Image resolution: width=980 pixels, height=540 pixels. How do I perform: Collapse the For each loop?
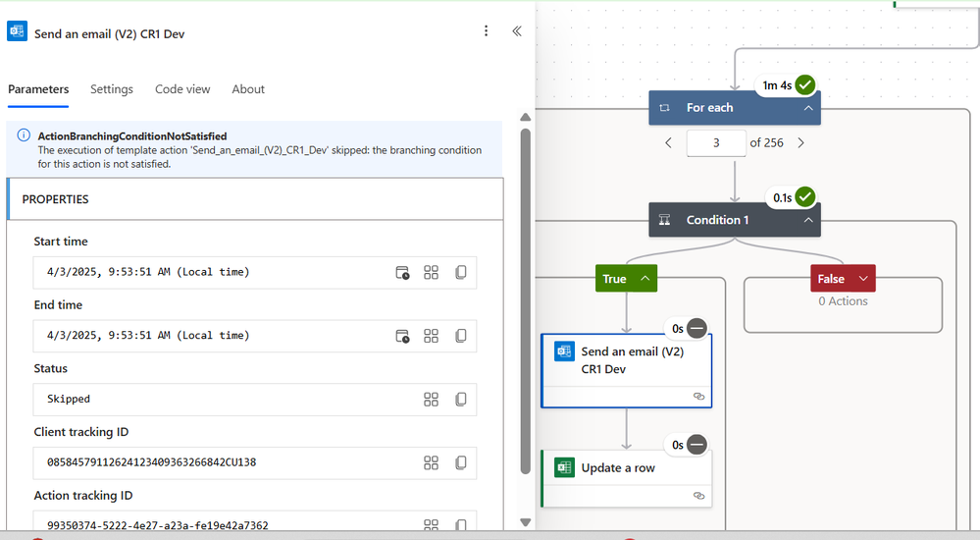pos(808,108)
